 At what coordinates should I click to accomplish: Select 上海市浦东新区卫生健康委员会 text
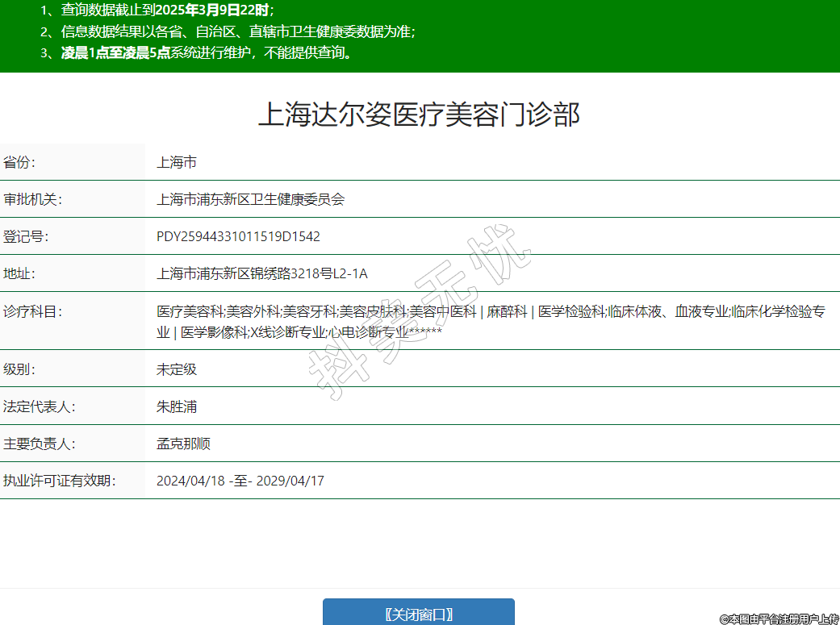(250, 199)
